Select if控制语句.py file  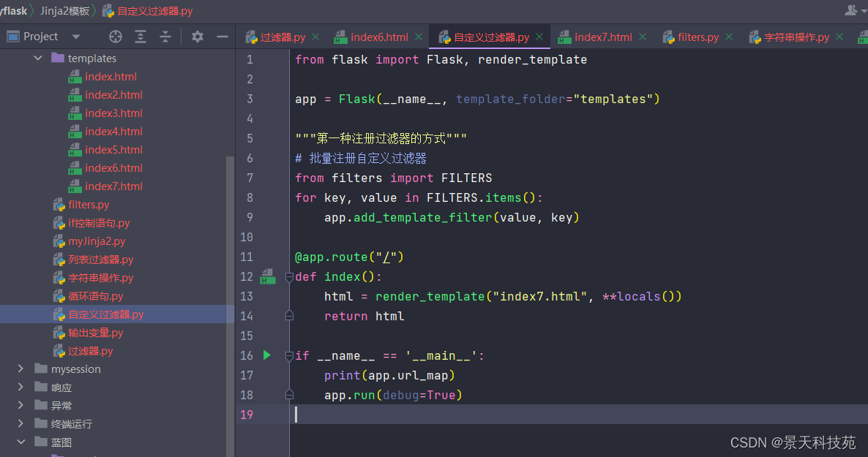pyautogui.click(x=99, y=223)
